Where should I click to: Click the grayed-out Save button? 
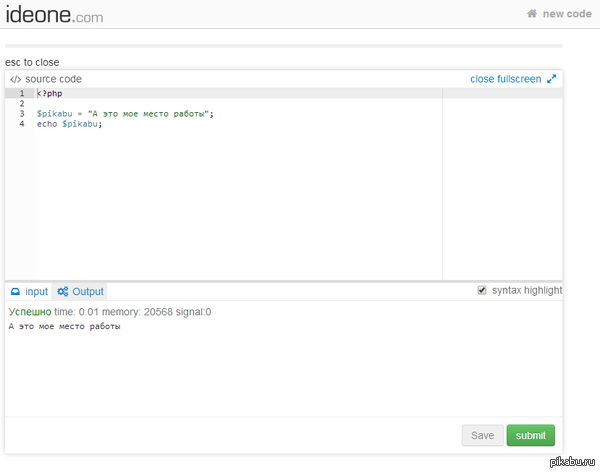click(x=482, y=435)
